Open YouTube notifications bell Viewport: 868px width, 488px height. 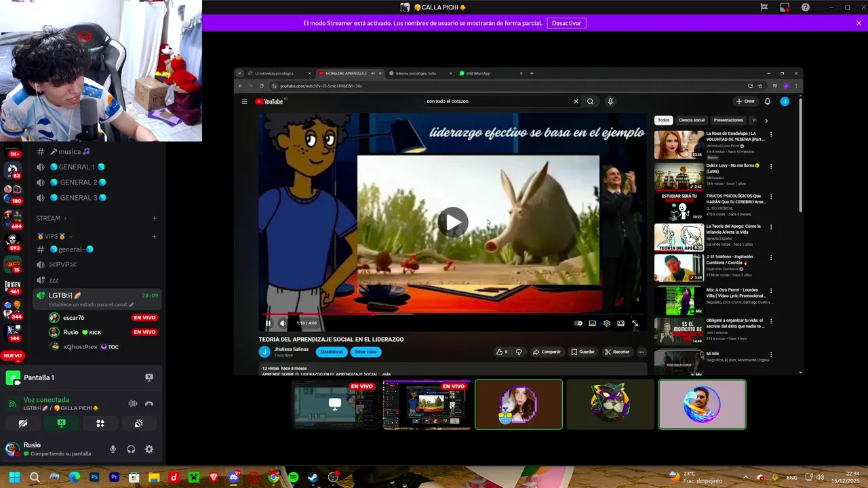pyautogui.click(x=767, y=102)
